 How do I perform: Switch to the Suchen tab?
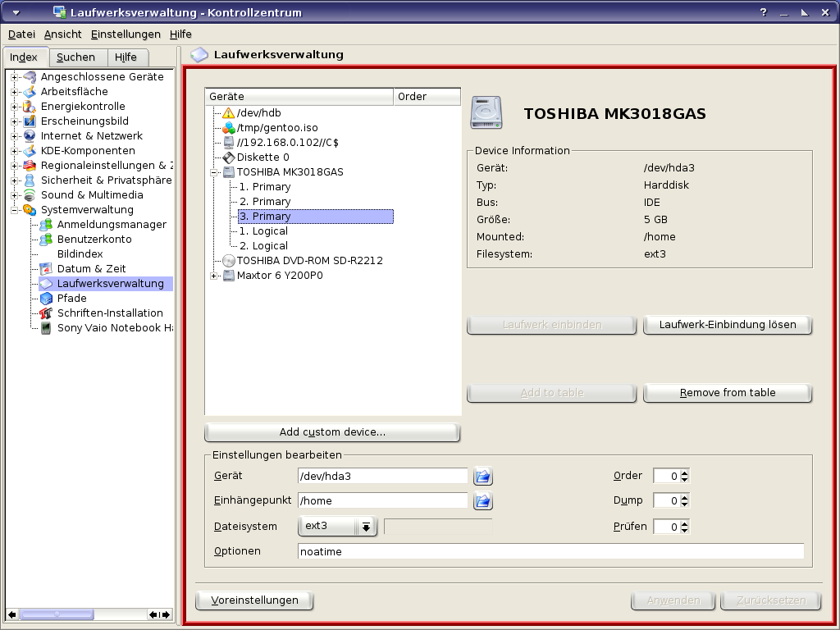click(x=78, y=57)
